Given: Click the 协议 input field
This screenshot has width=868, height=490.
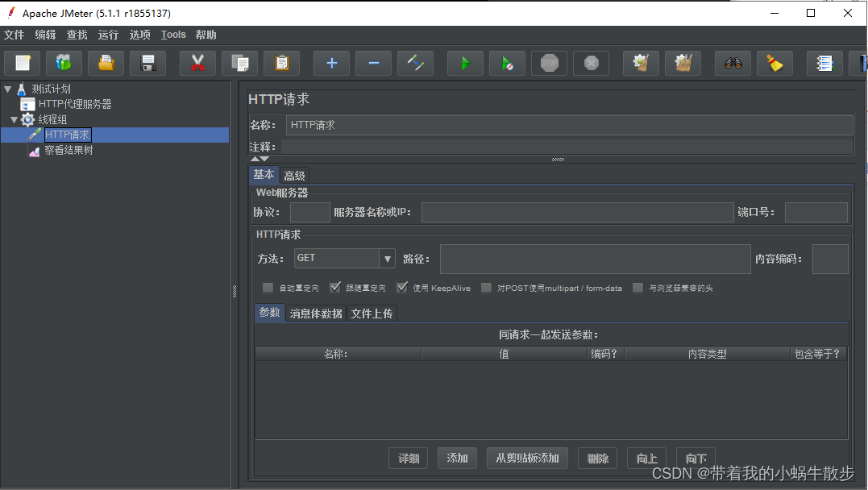Looking at the screenshot, I should [x=310, y=213].
